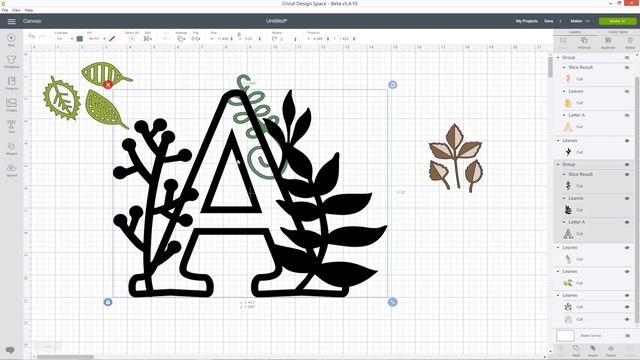Collapse the first Letter A layer arrow
This screenshot has width=640, height=360.
564,116
